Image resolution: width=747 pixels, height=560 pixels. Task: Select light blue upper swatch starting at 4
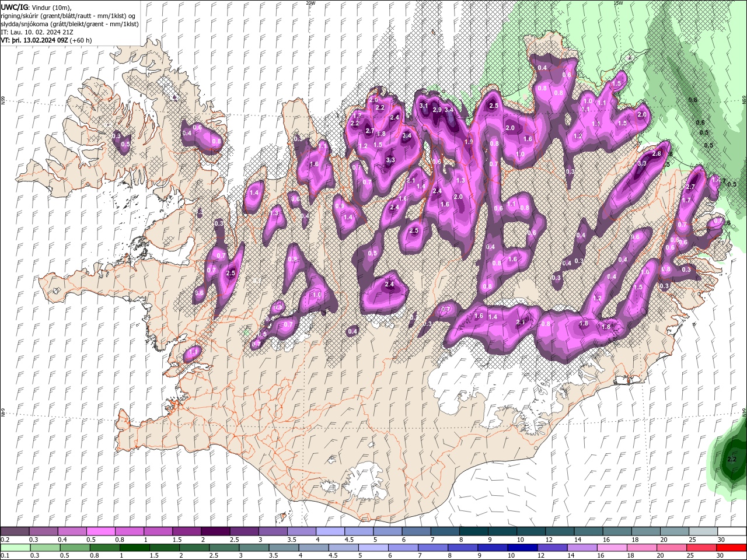pyautogui.click(x=329, y=531)
